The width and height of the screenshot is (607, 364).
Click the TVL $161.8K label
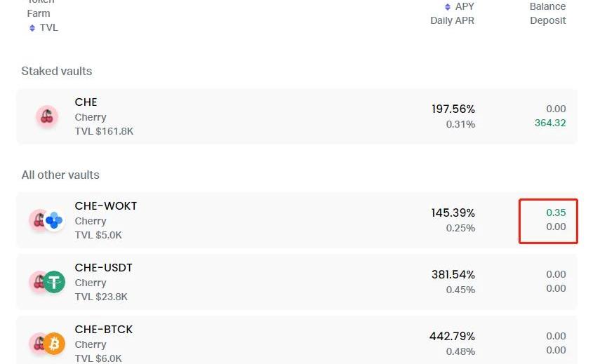[105, 132]
